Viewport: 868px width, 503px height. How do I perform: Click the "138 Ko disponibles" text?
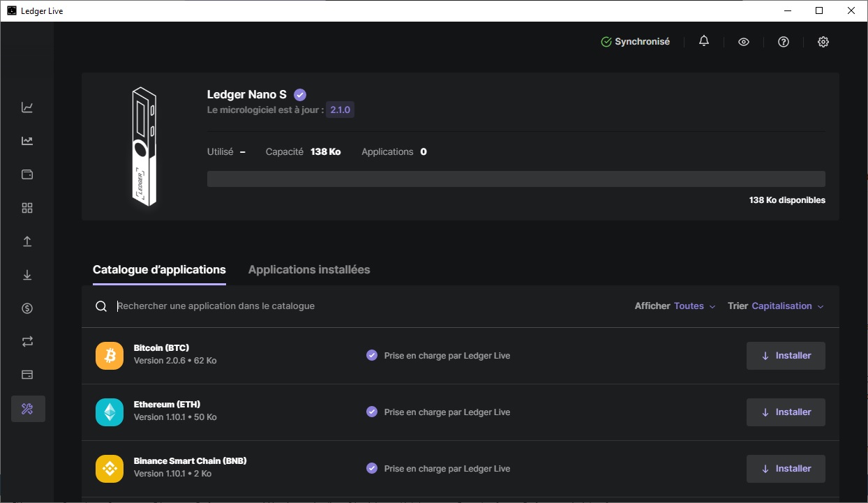click(x=787, y=200)
